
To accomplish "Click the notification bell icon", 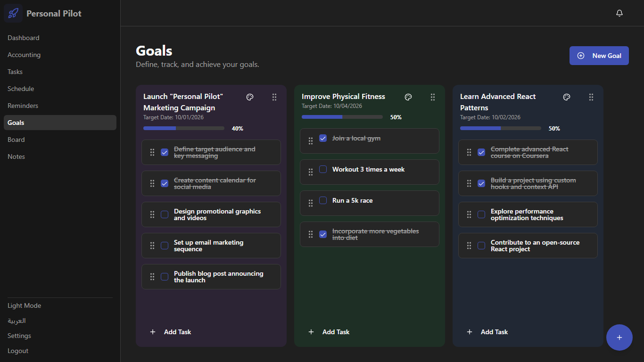I will [x=619, y=13].
